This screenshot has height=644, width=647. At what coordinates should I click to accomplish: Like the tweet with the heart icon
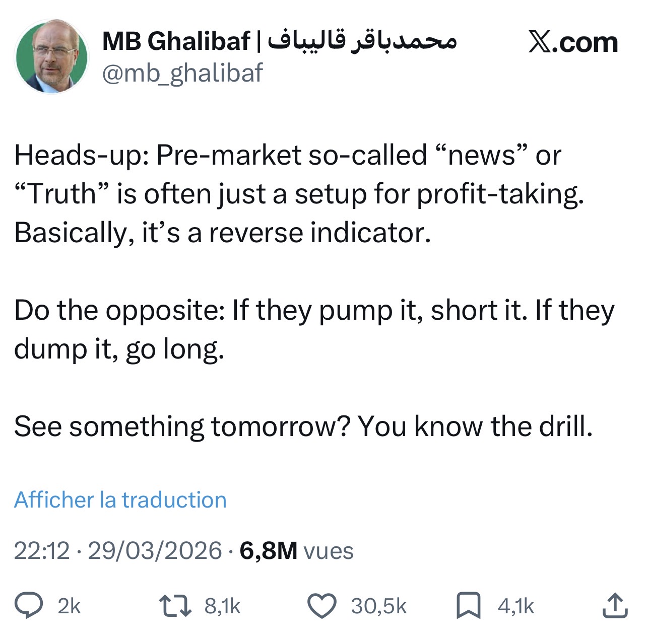click(x=321, y=606)
